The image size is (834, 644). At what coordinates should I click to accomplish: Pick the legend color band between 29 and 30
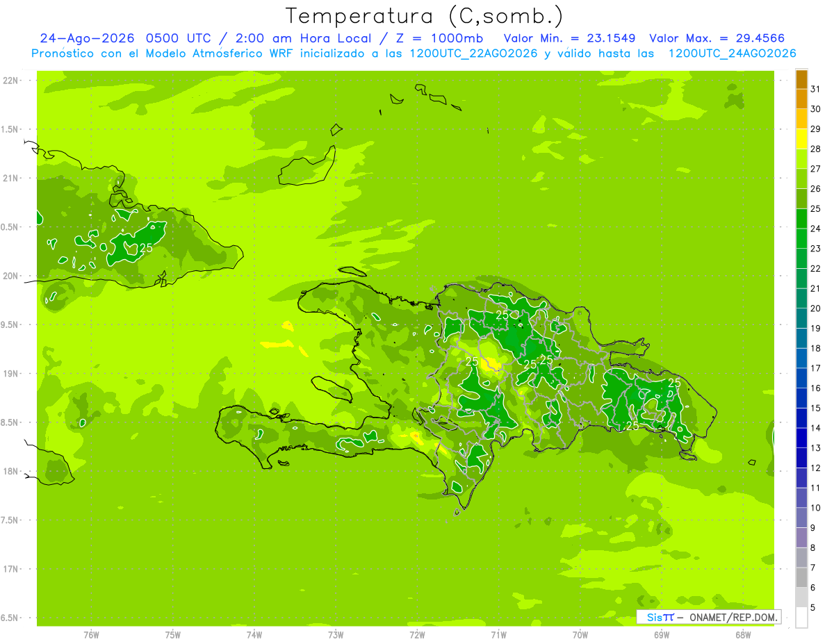801,119
